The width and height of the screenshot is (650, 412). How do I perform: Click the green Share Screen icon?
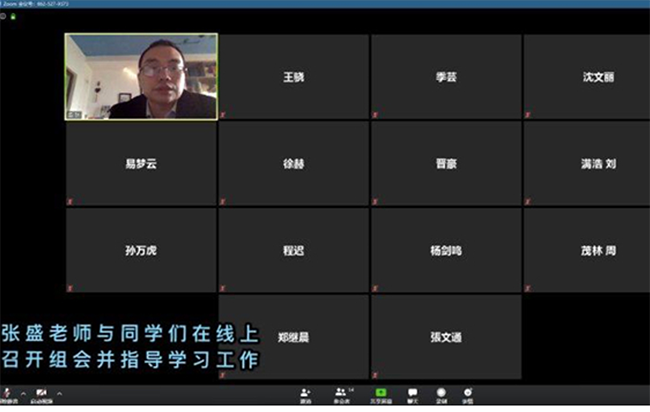[380, 393]
